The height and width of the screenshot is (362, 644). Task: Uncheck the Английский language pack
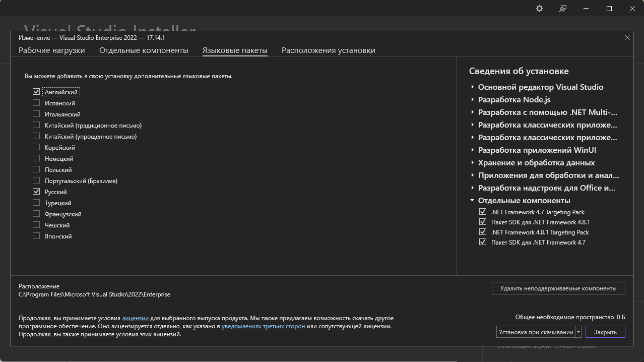point(36,92)
